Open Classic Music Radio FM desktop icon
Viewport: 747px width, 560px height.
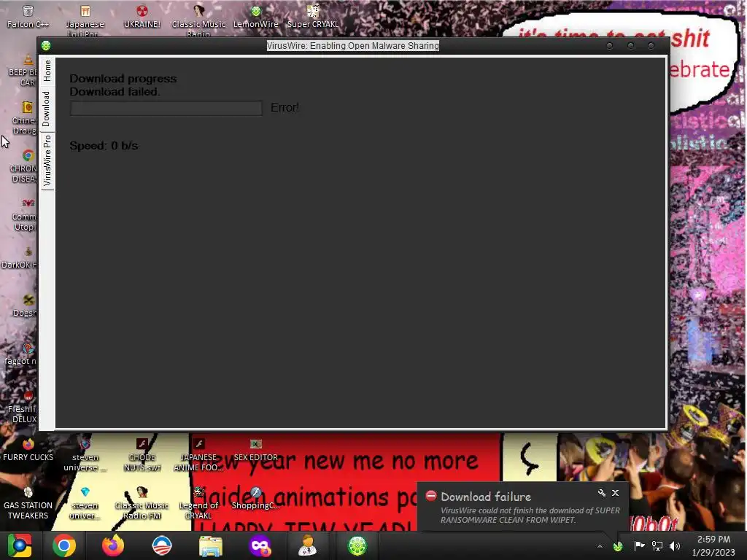tap(142, 503)
